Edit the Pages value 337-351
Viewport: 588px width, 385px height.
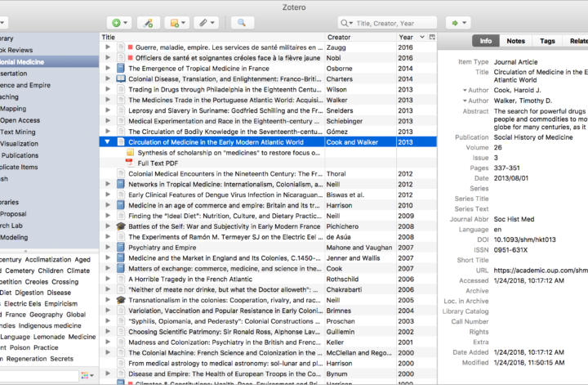(x=506, y=168)
